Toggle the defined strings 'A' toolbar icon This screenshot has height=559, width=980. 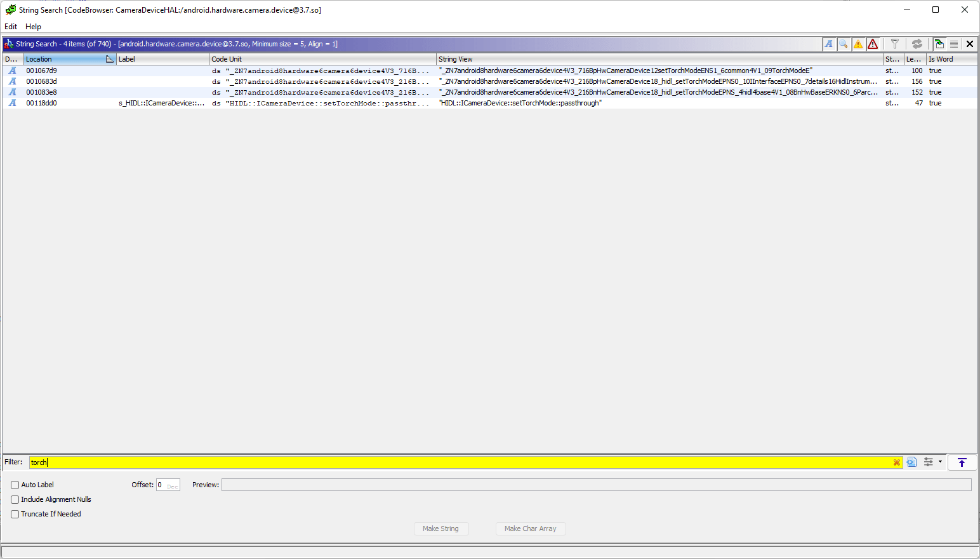pyautogui.click(x=829, y=44)
